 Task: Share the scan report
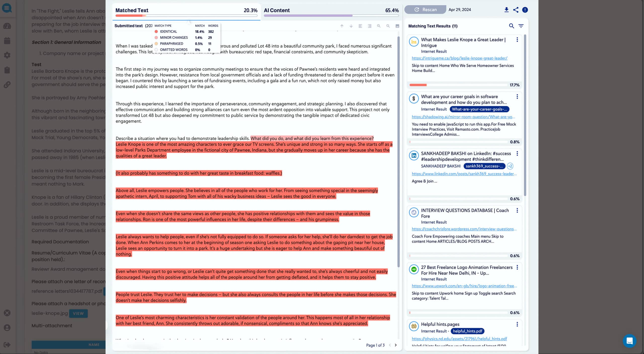pyautogui.click(x=516, y=10)
